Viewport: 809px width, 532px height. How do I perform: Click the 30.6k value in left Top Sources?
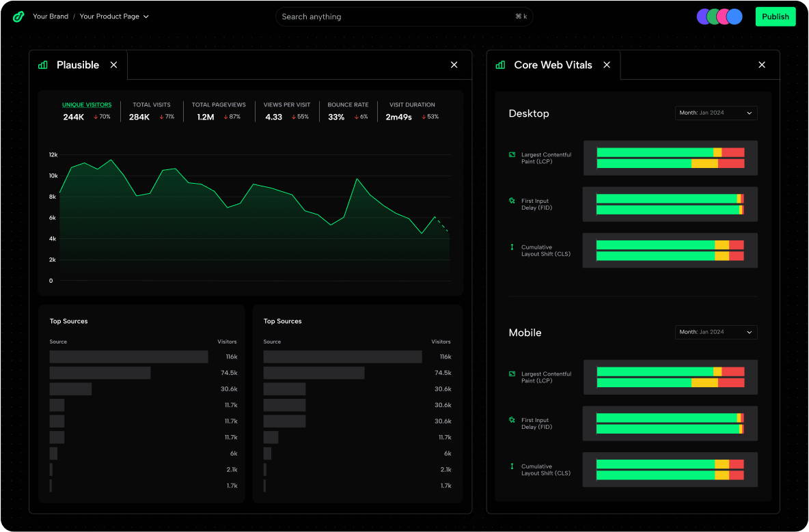[x=229, y=389]
